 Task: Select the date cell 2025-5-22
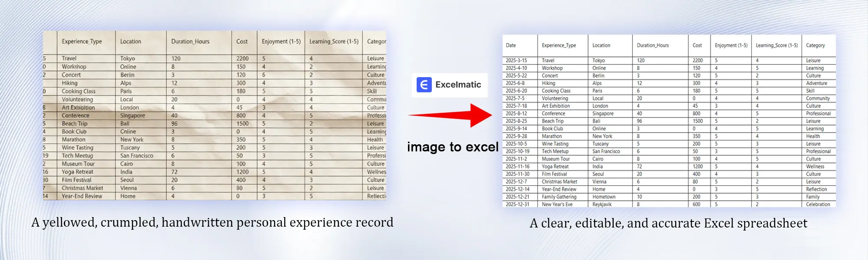(x=516, y=76)
